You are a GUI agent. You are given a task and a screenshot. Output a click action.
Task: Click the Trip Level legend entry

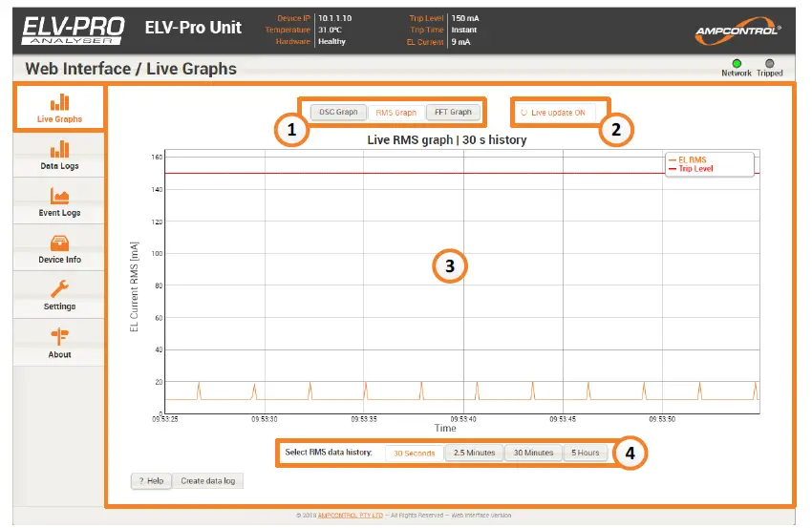(x=691, y=168)
